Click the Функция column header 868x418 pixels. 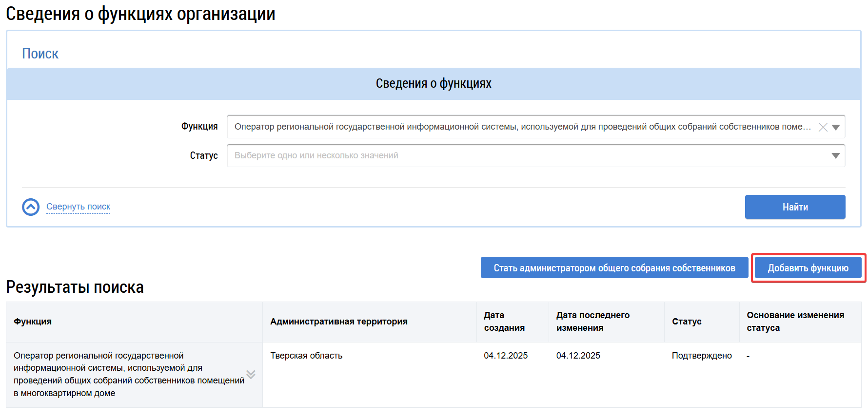(x=33, y=322)
